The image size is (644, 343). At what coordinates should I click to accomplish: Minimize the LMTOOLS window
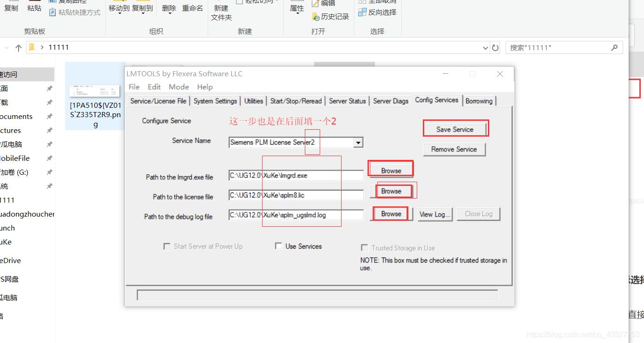click(x=446, y=74)
